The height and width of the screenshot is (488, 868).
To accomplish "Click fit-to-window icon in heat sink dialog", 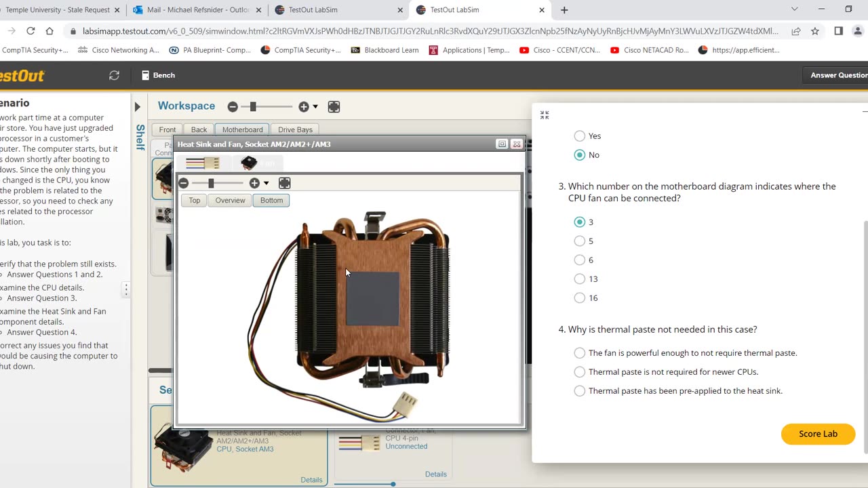I will pos(285,183).
